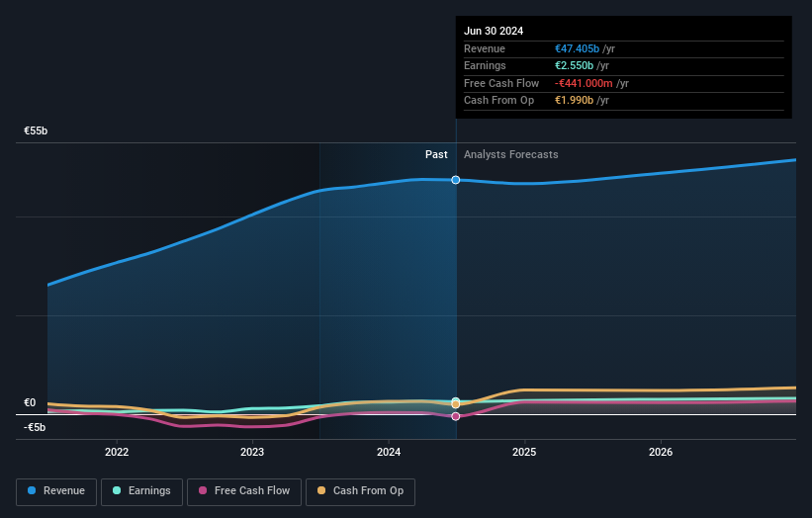Click the 2022 x-axis label

117,452
